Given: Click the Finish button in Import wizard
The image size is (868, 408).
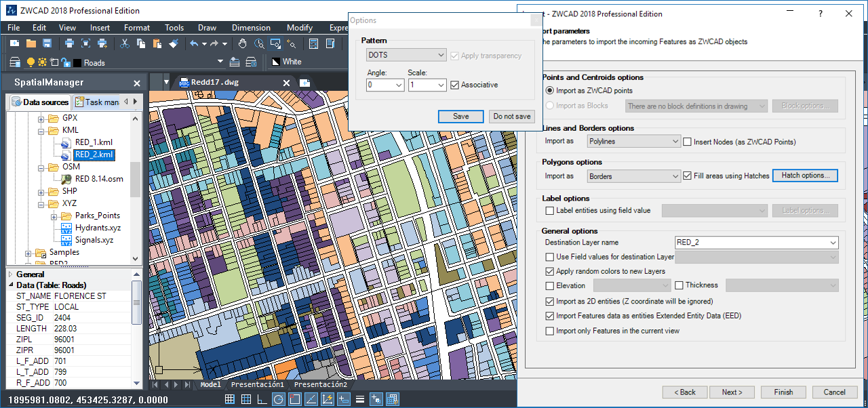Looking at the screenshot, I should (x=783, y=392).
